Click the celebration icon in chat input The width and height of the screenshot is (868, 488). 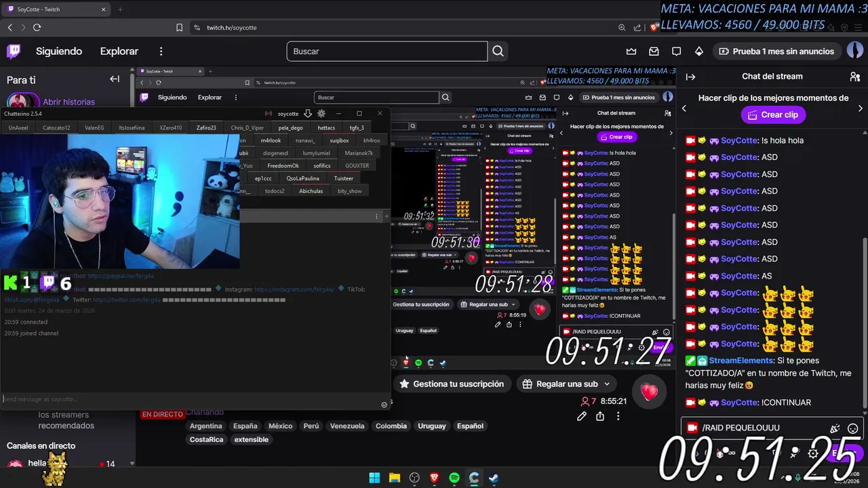pos(835,428)
